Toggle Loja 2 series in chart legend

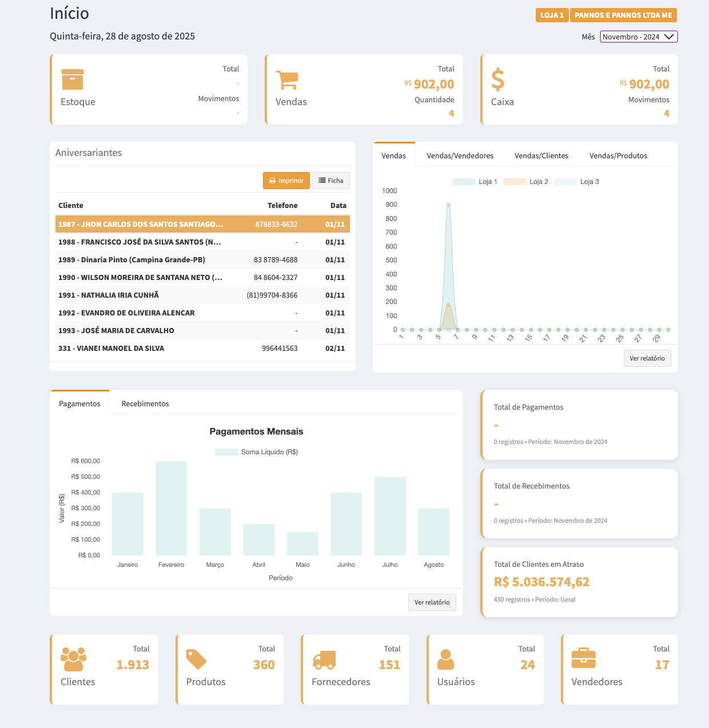click(526, 182)
